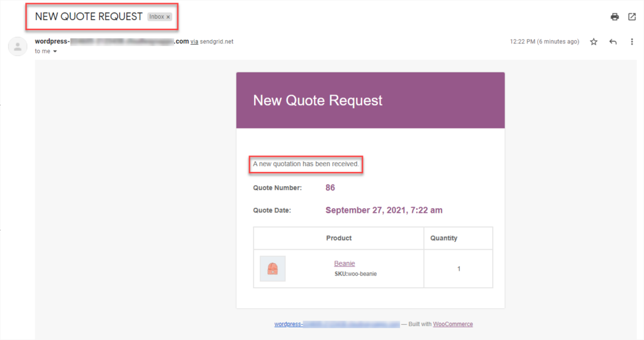The height and width of the screenshot is (340, 644).
Task: Click the purple New Quote Request banner
Action: (x=370, y=100)
